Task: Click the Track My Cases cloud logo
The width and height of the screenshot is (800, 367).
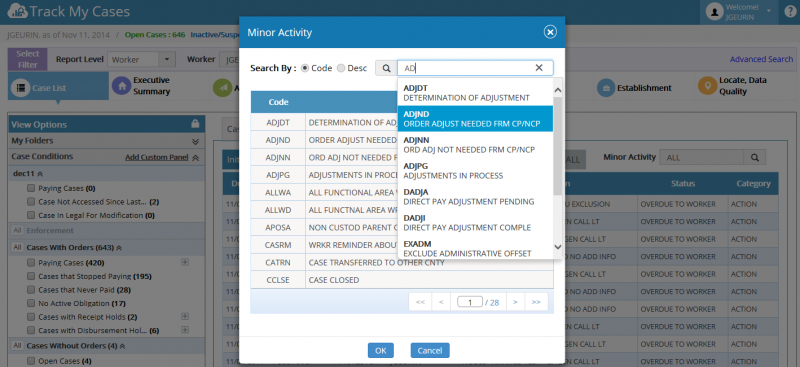Action: click(x=17, y=11)
